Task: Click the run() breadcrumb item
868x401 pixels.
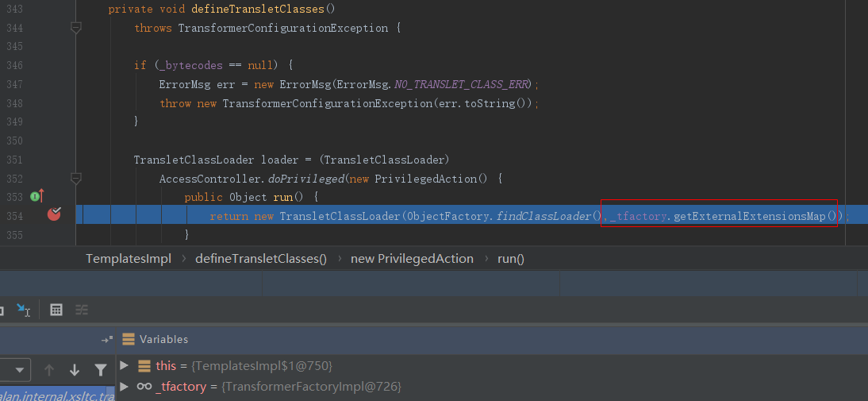Action: click(510, 259)
